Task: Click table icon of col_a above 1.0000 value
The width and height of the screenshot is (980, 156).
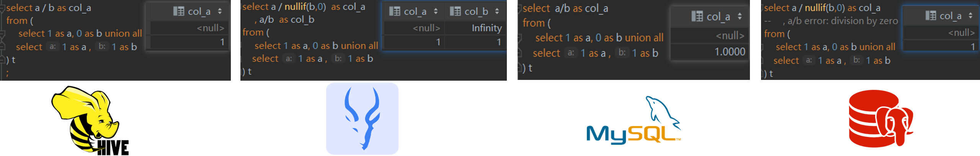Action: click(697, 16)
